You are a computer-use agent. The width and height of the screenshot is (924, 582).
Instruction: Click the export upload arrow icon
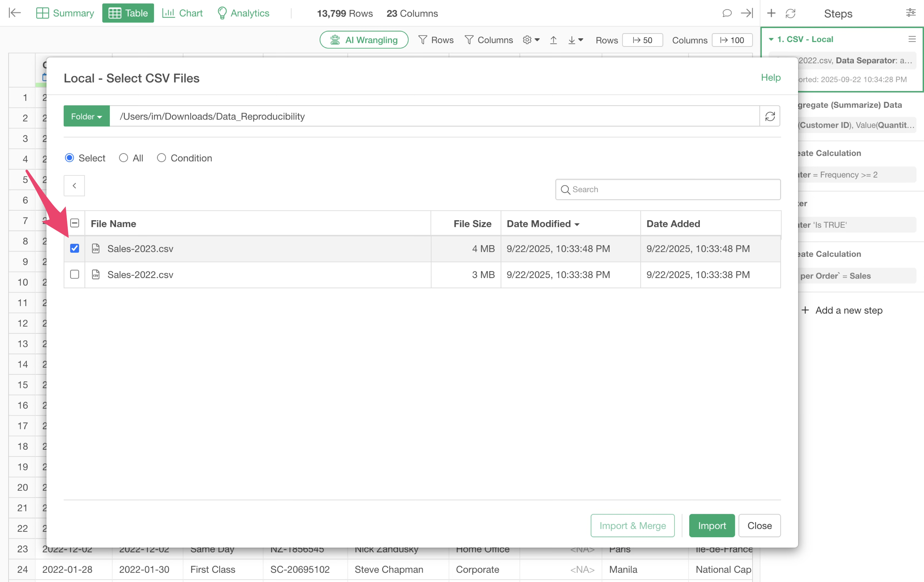[553, 40]
